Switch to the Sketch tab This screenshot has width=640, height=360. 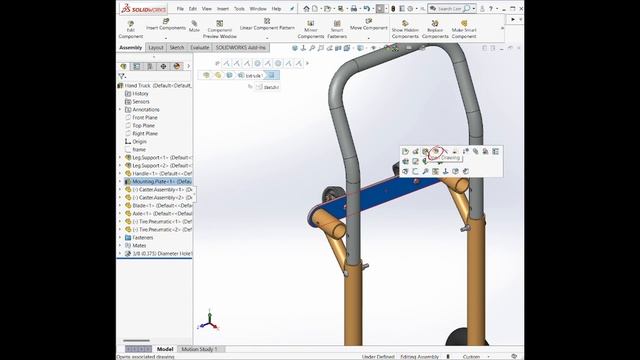(177, 48)
